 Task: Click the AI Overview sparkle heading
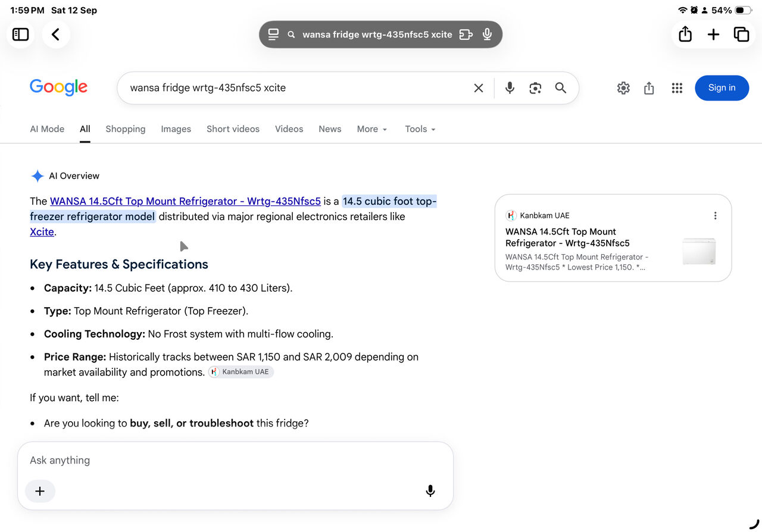[x=65, y=176]
